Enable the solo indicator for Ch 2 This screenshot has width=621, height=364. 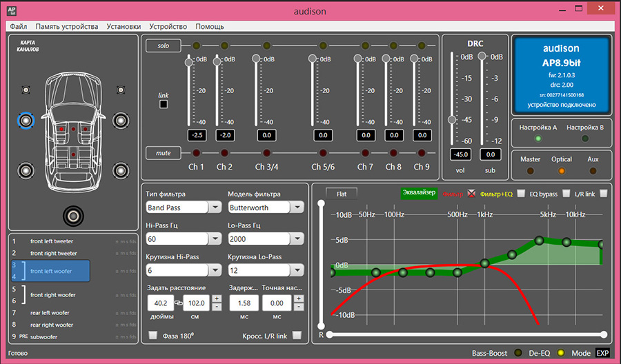coord(224,45)
